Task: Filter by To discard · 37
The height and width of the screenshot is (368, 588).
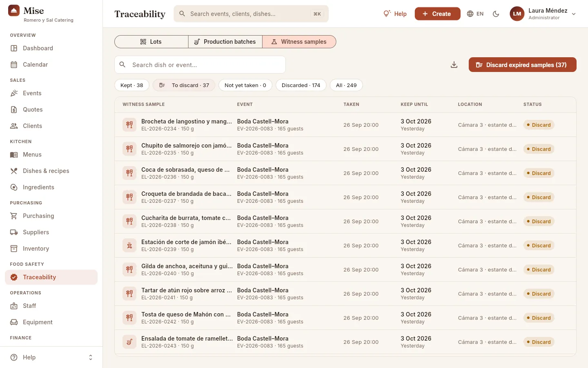Action: pos(184,85)
